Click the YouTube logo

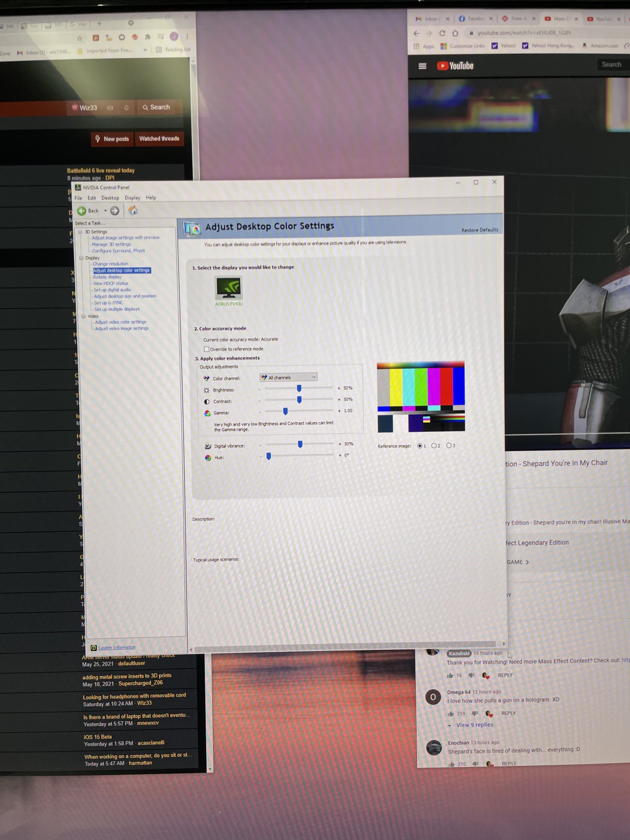click(x=455, y=66)
